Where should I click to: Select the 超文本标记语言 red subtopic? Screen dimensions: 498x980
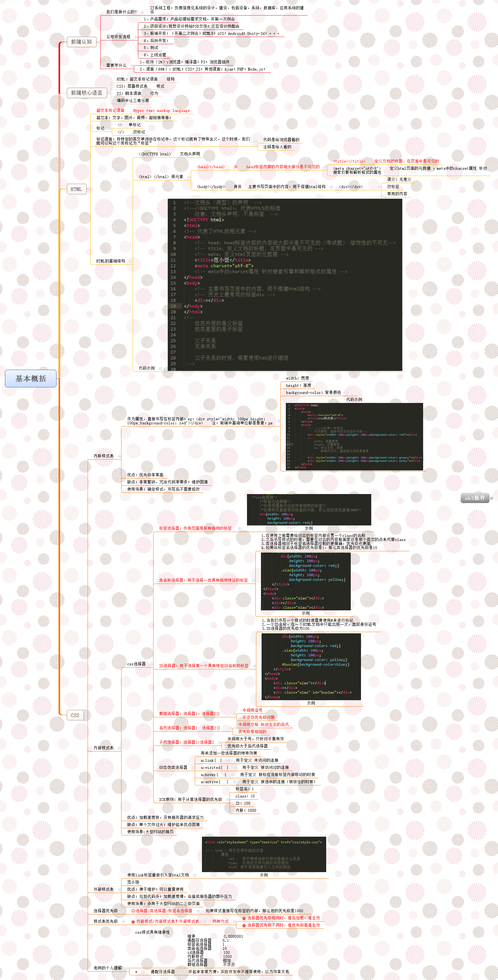(143, 111)
